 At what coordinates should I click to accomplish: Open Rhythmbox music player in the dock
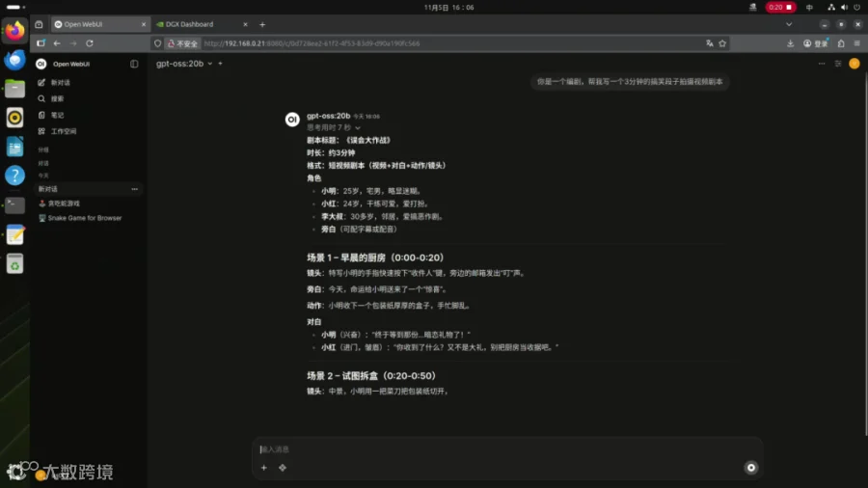pos(14,118)
